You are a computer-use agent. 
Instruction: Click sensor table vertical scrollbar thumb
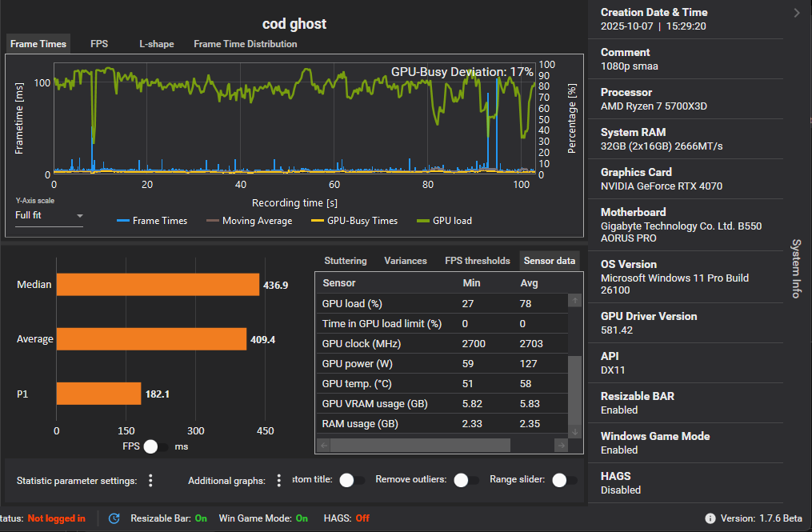coord(575,390)
